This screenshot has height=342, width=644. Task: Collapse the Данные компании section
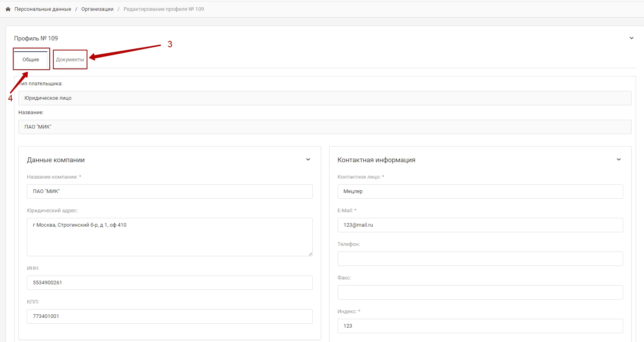[308, 159]
